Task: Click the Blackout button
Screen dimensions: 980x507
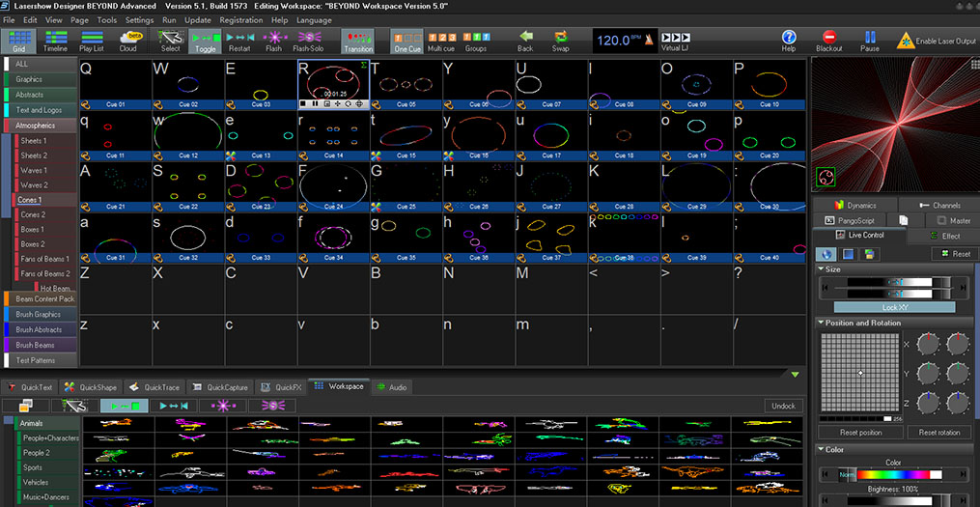Action: click(x=828, y=41)
